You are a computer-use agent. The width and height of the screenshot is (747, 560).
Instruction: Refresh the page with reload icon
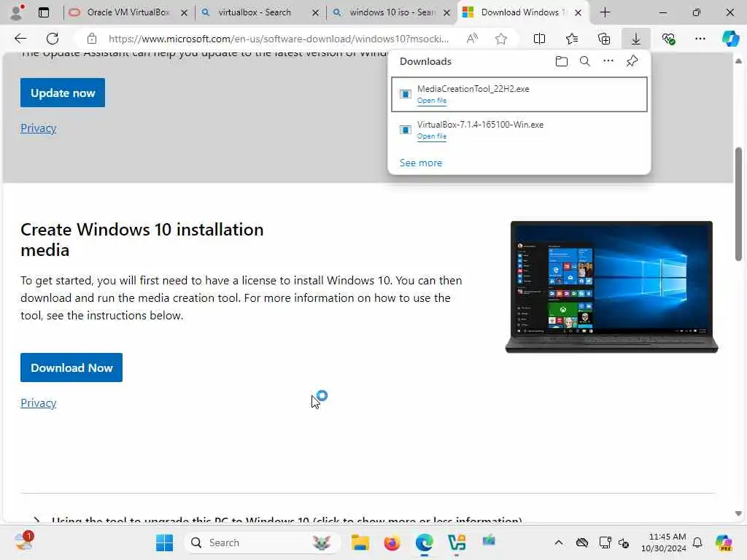point(53,39)
